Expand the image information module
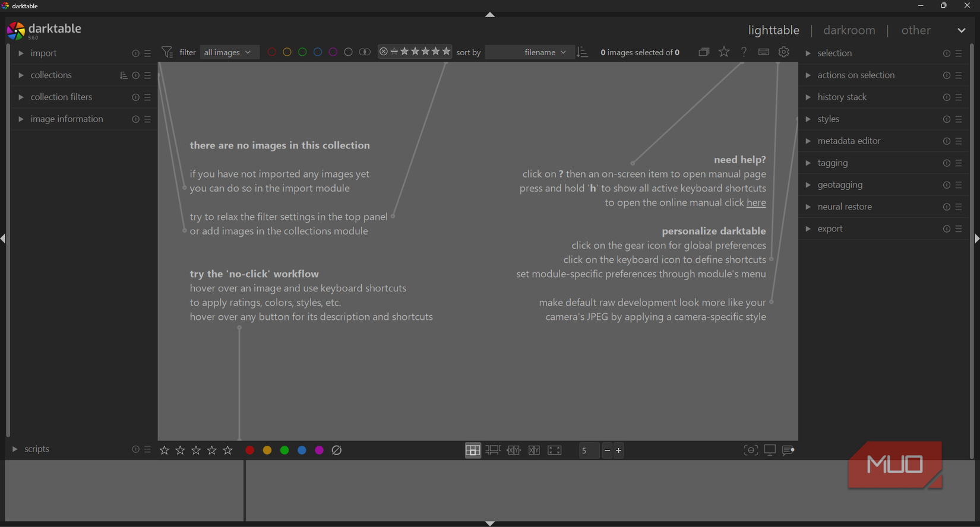The height and width of the screenshot is (527, 980). (x=21, y=119)
